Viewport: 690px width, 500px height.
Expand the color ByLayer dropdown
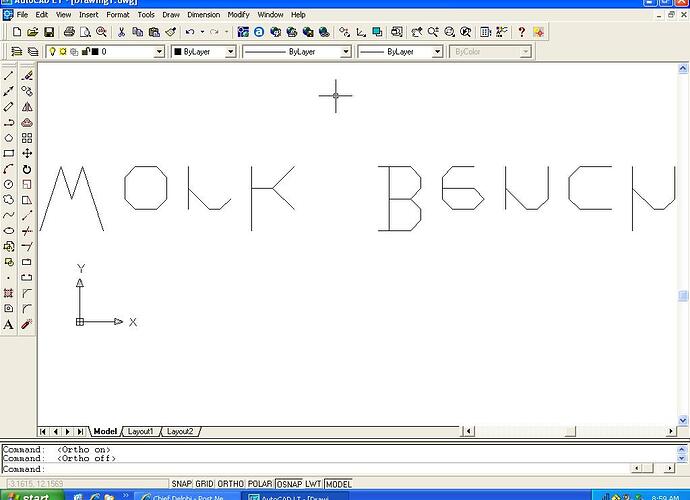[230, 52]
